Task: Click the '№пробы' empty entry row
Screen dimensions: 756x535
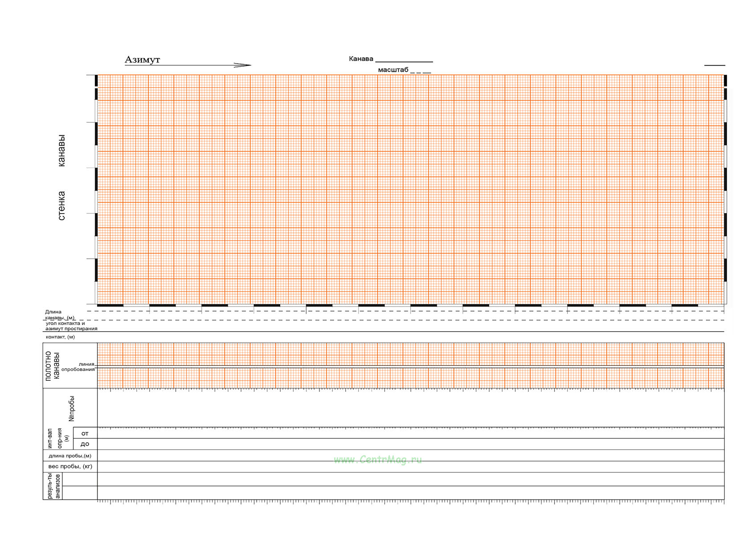Action: pos(411,408)
